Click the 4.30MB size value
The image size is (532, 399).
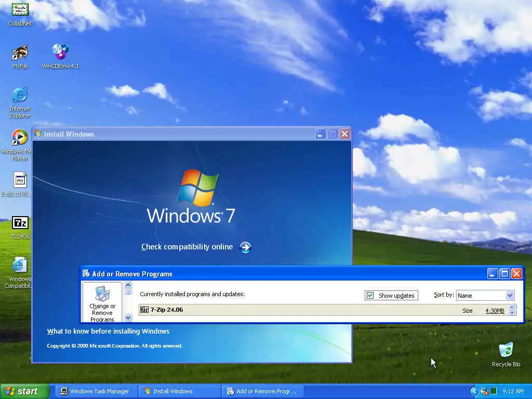[495, 311]
